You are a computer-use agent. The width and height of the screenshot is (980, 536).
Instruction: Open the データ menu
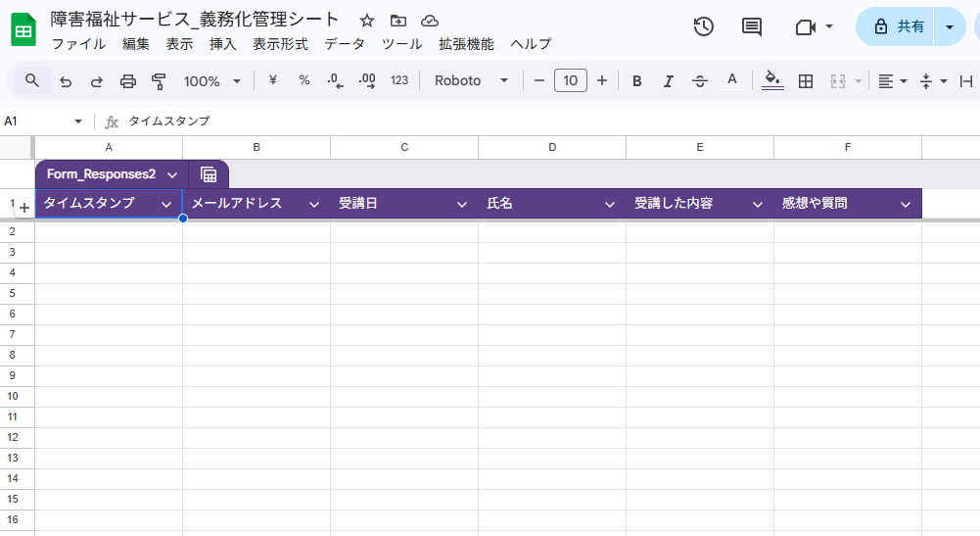point(345,44)
